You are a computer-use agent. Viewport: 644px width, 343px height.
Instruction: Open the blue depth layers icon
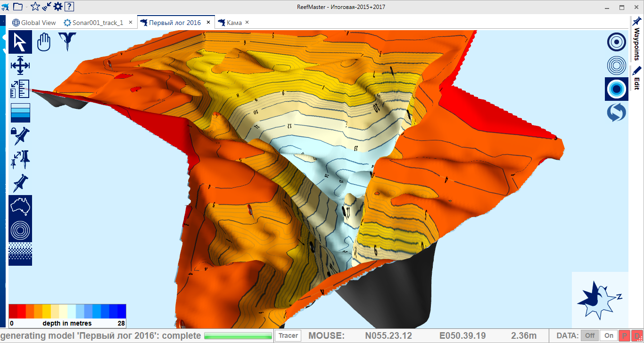(20, 113)
